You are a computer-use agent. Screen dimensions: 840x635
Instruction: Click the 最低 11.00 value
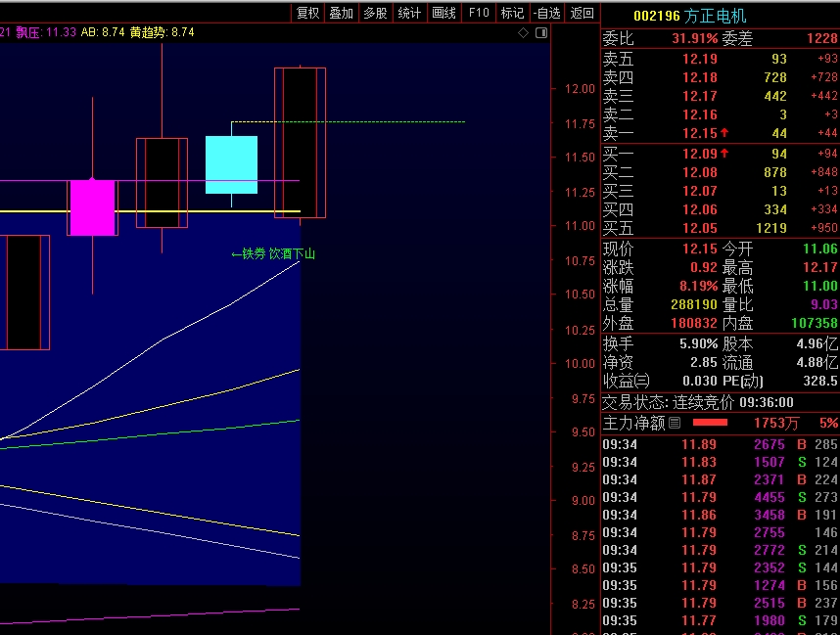[820, 286]
